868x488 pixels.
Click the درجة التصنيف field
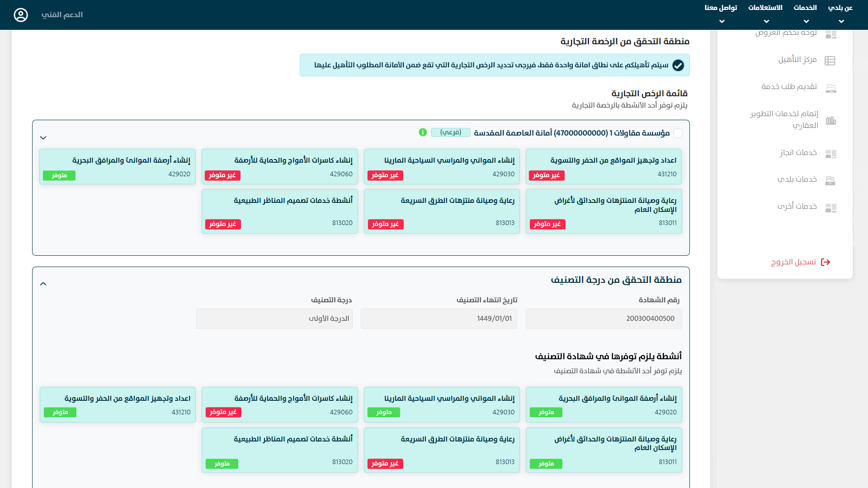[274, 319]
